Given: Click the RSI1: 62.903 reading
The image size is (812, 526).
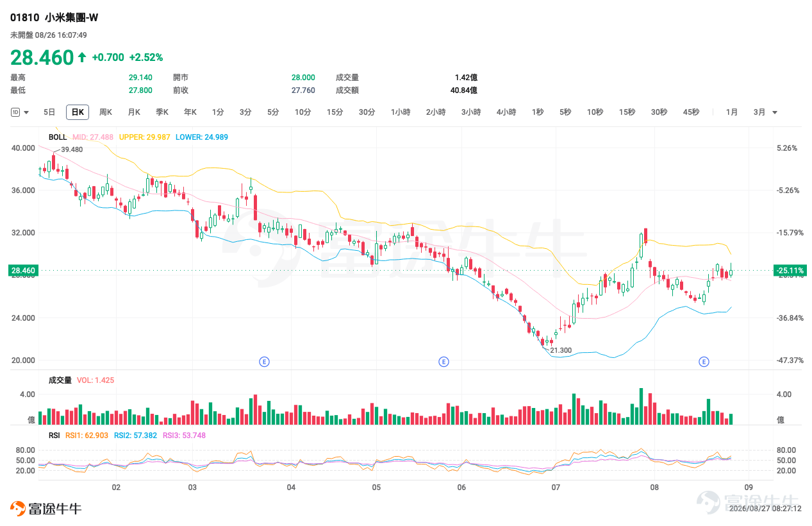Looking at the screenshot, I should [88, 435].
